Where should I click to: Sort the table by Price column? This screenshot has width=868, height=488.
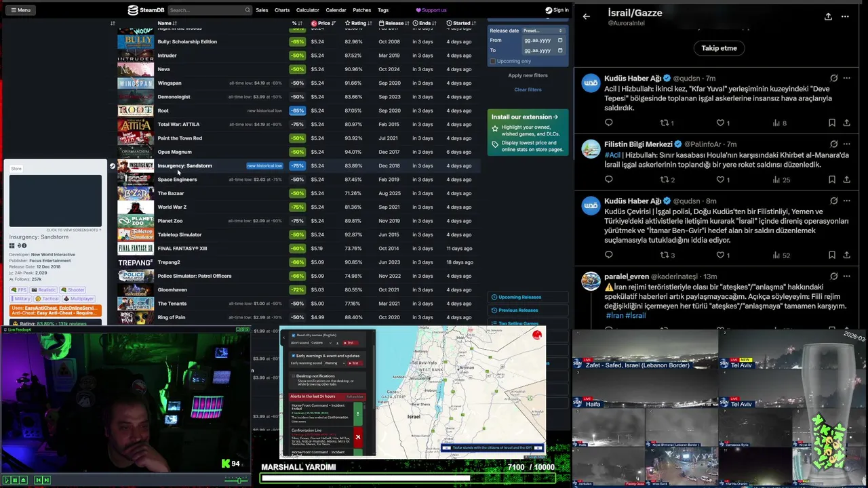pos(323,23)
